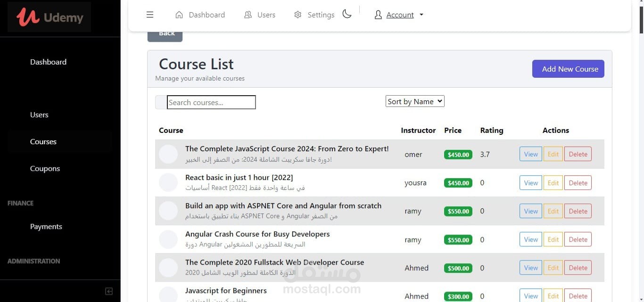The image size is (644, 302).
Task: Click the Dashboard home icon in navbar
Action: (179, 15)
